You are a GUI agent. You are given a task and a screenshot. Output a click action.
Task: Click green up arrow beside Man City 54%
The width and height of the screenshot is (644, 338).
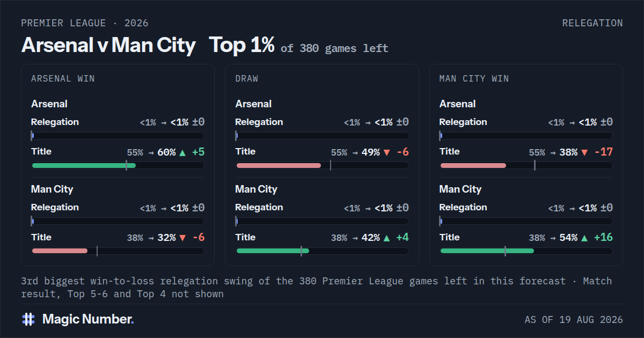click(584, 238)
